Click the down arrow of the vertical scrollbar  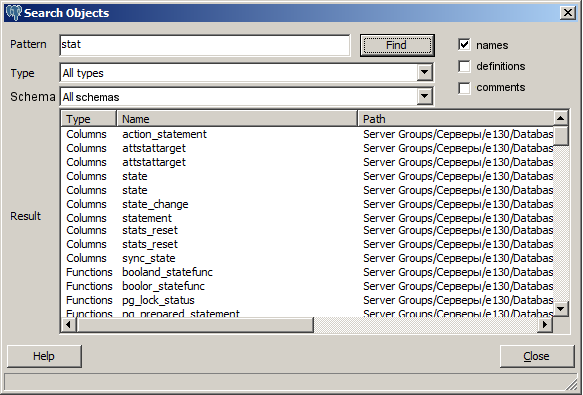click(x=561, y=309)
